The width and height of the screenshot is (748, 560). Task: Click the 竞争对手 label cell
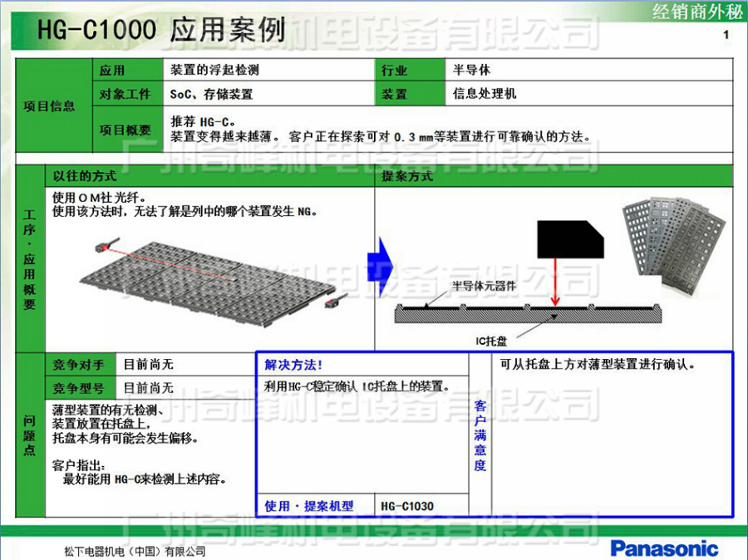click(79, 365)
